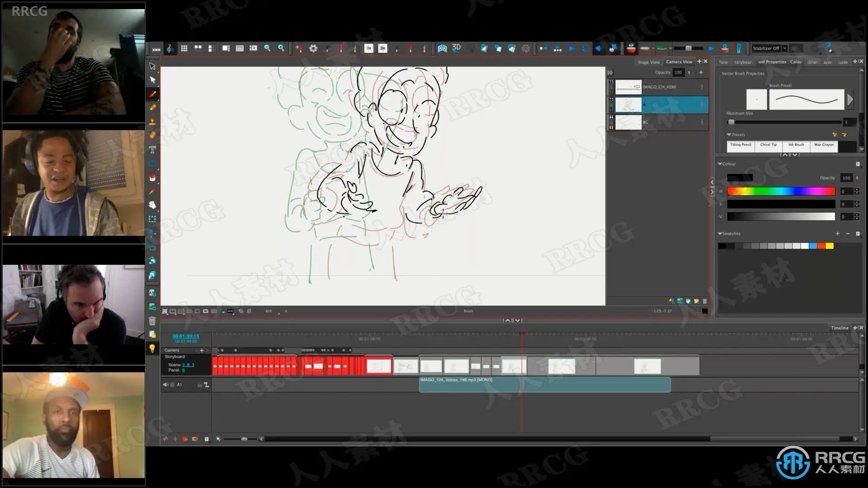Select the Brush tool in the left toolbar
The height and width of the screenshot is (488, 868).
(x=152, y=94)
